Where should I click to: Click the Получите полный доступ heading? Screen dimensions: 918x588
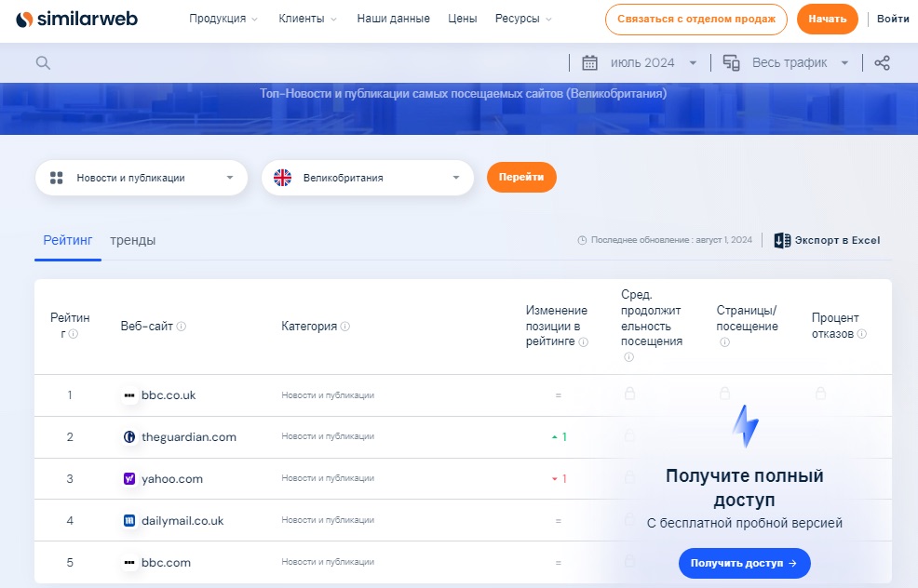pyautogui.click(x=744, y=488)
